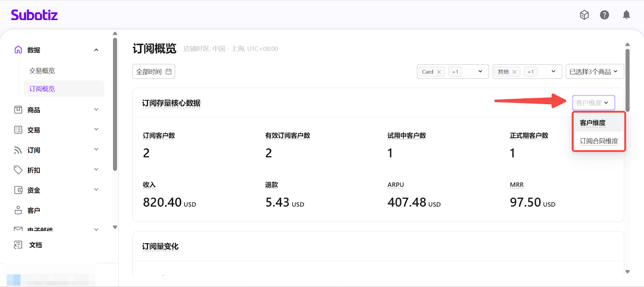Go to 交易概览 page
The width and height of the screenshot is (644, 287).
[x=42, y=71]
